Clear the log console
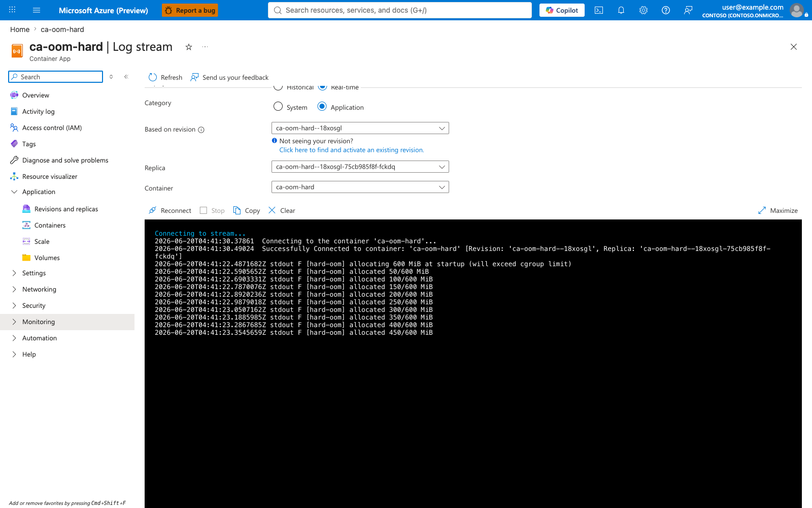The image size is (812, 508). [282, 210]
